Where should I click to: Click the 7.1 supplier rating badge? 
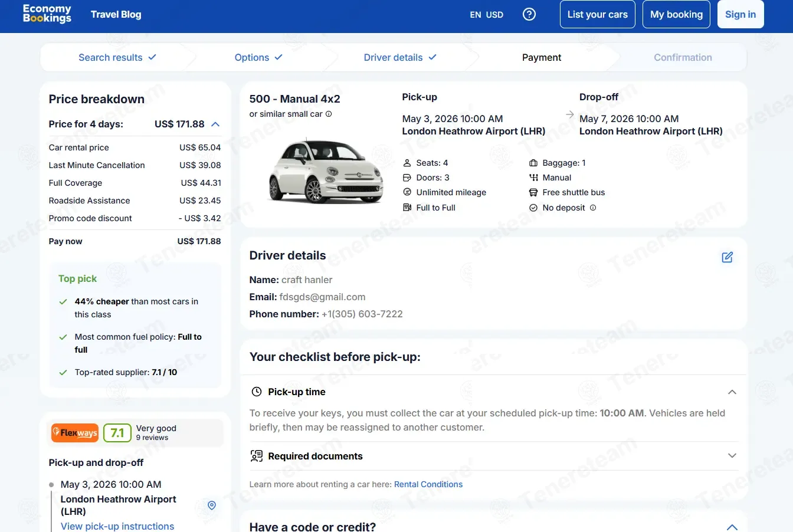point(117,433)
